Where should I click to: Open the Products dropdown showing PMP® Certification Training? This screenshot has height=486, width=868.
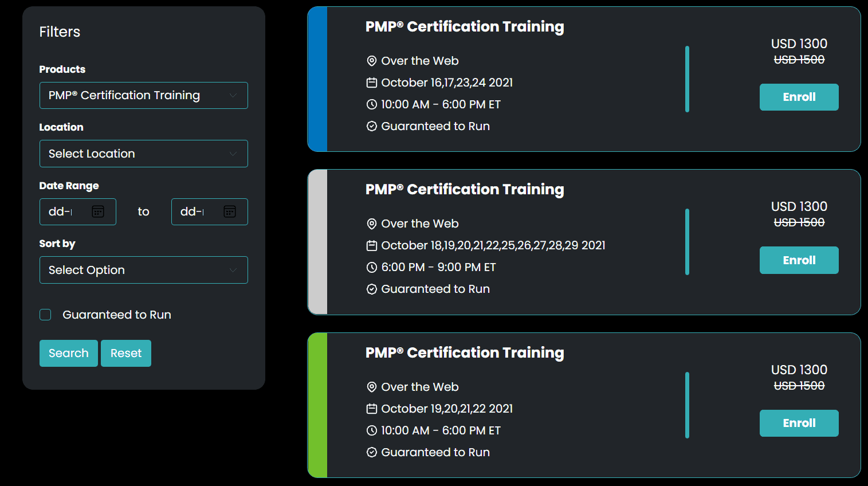(144, 95)
